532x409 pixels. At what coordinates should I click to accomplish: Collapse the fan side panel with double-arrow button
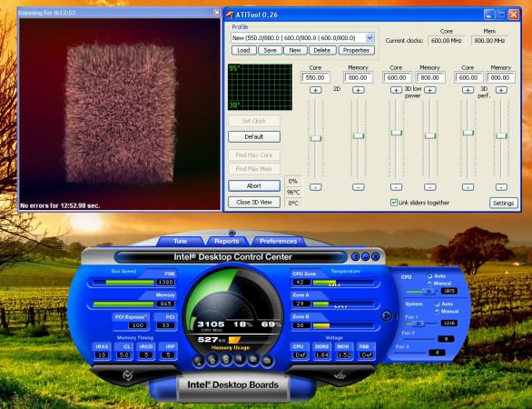click(x=387, y=316)
